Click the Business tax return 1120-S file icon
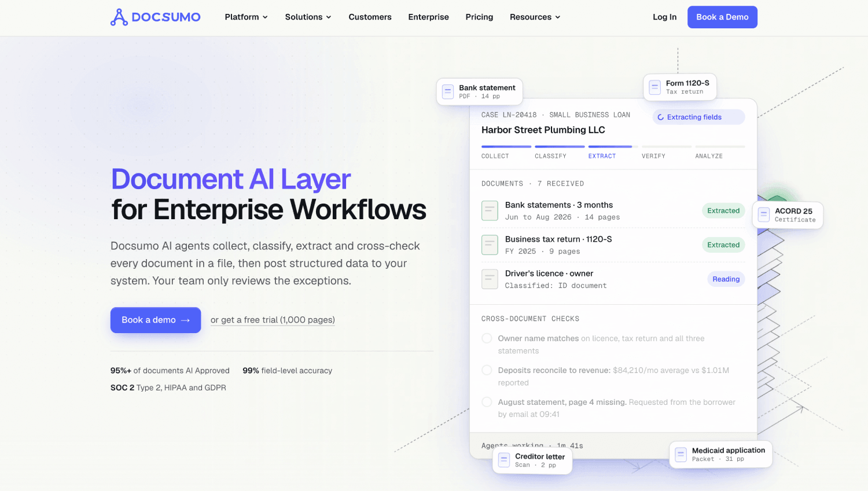Image resolution: width=868 pixels, height=491 pixels. [490, 245]
